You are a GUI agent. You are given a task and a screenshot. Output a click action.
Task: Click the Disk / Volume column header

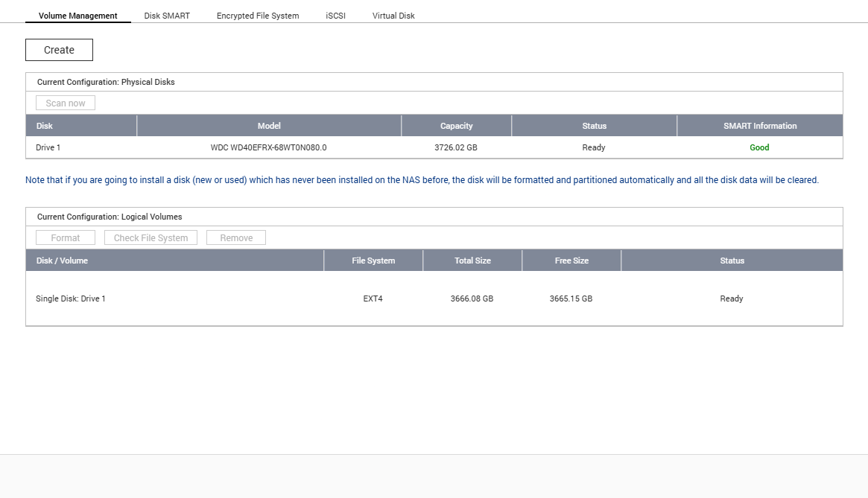click(62, 261)
